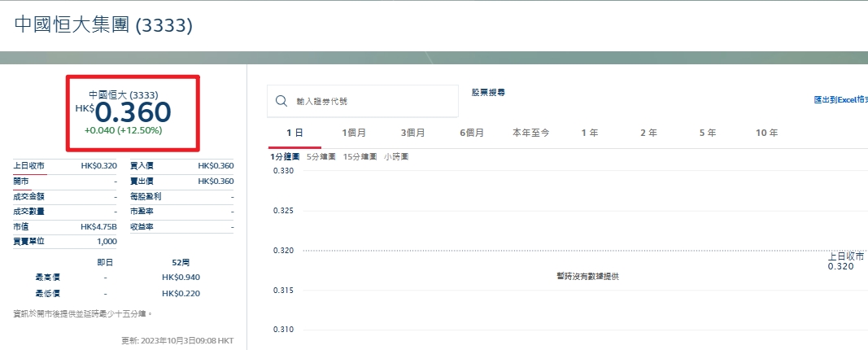Viewport: 868px width, 350px height.
Task: Switch chart to 小時圖 interval
Action: [x=396, y=157]
